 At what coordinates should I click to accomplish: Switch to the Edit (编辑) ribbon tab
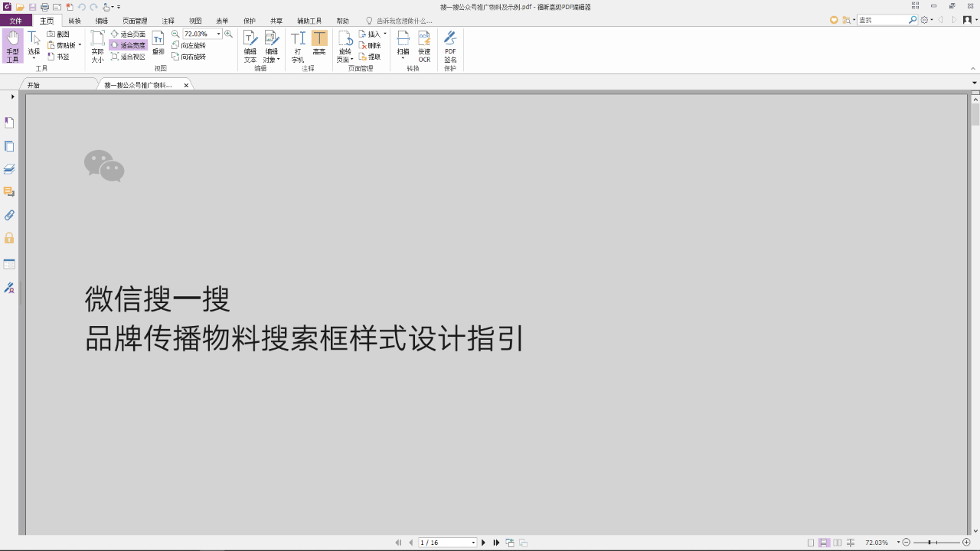coord(102,21)
